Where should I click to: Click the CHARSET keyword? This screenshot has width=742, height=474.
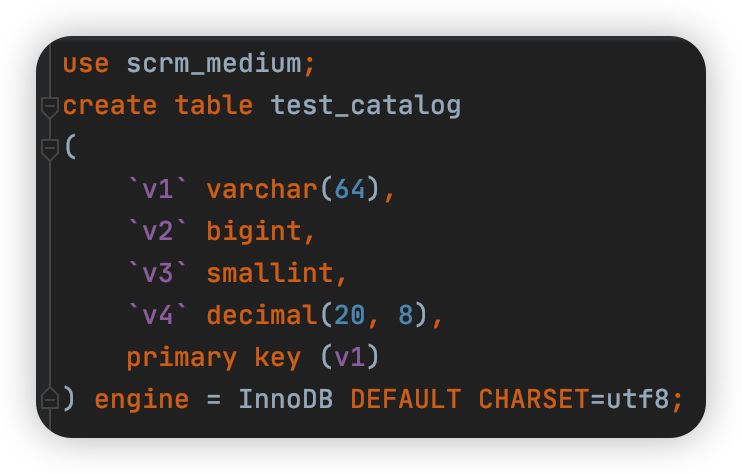(x=533, y=399)
